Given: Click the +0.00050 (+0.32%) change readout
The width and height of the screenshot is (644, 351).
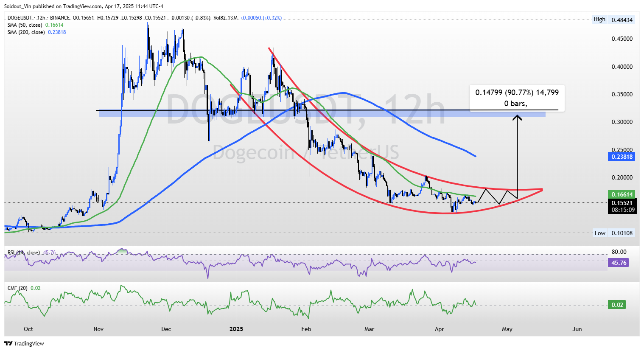Looking at the screenshot, I should click(x=261, y=18).
